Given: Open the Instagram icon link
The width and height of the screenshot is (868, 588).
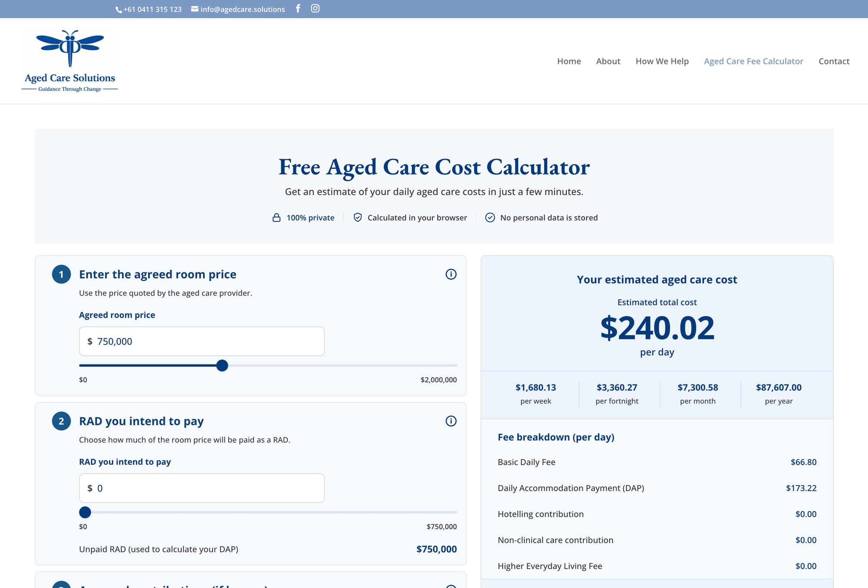Looking at the screenshot, I should (316, 8).
